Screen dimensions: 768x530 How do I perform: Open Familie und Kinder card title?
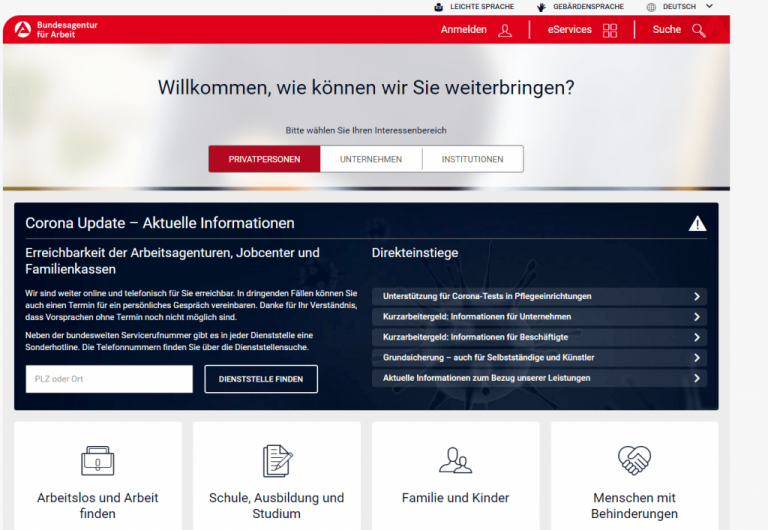(456, 498)
